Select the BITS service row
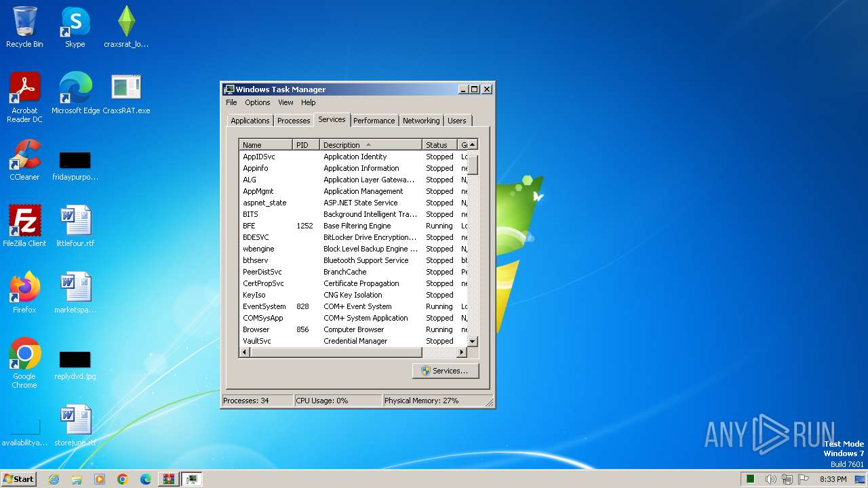This screenshot has width=868, height=488. point(353,214)
